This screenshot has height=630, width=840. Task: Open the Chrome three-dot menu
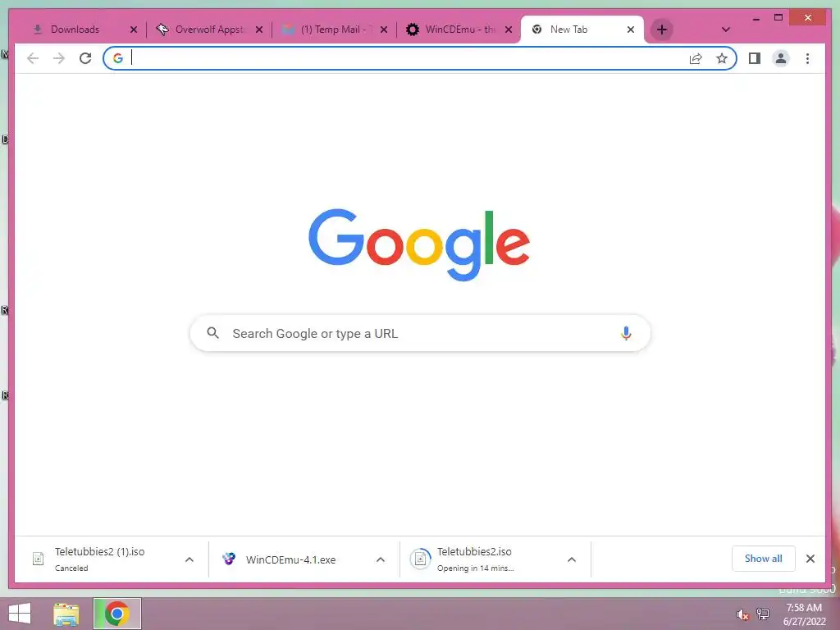coord(807,58)
